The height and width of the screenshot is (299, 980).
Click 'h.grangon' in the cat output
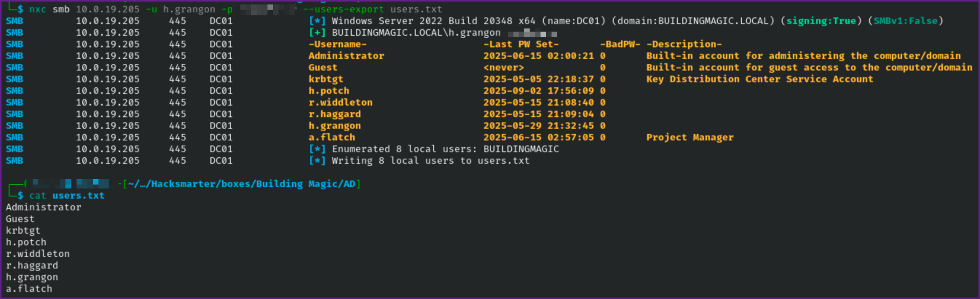coord(32,277)
